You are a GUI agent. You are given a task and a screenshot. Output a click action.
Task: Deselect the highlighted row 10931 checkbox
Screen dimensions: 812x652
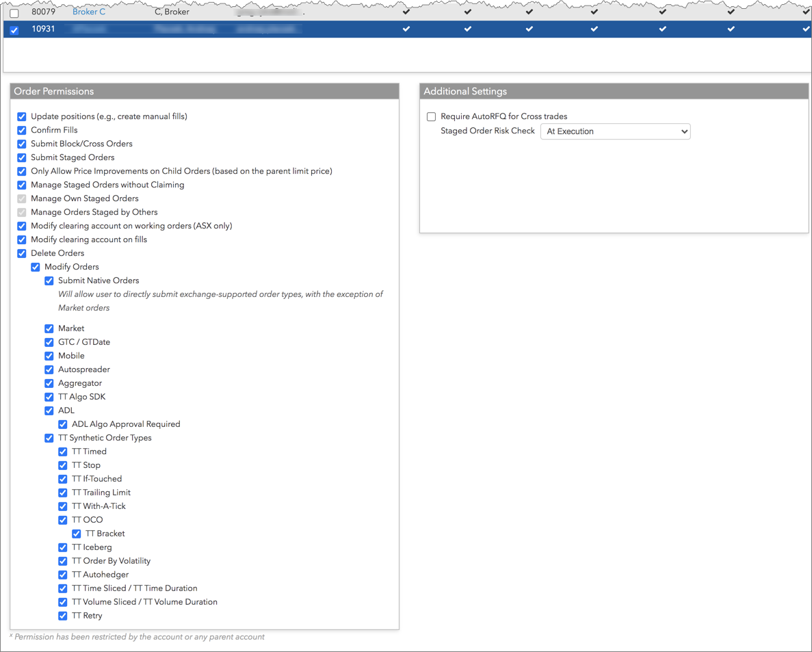point(14,30)
